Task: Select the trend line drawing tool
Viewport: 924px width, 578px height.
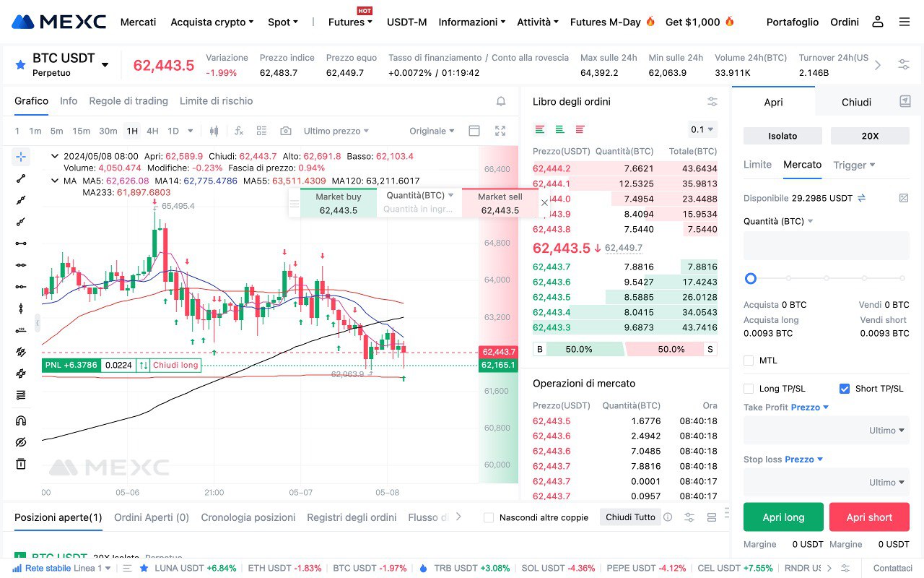Action: pos(21,178)
